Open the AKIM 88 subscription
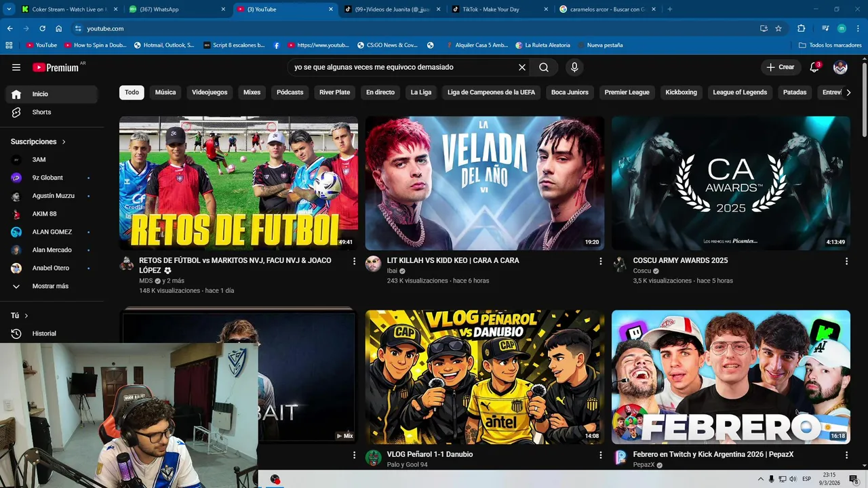This screenshot has height=488, width=868. (51, 213)
